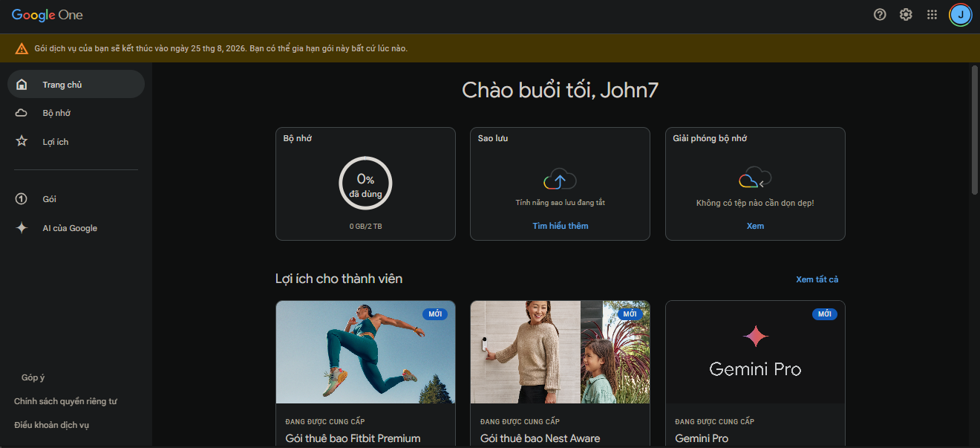The image size is (980, 448).
Task: Open the Gemini Pro benefit card
Action: (755, 371)
